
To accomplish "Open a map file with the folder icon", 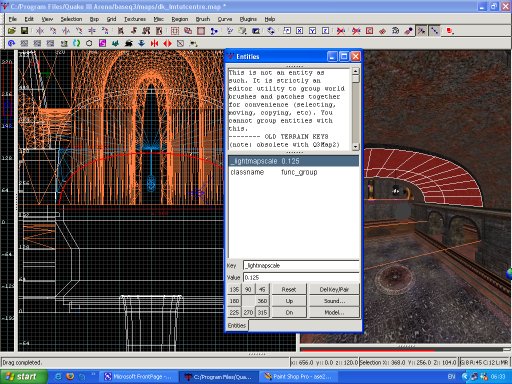I will tap(12, 31).
